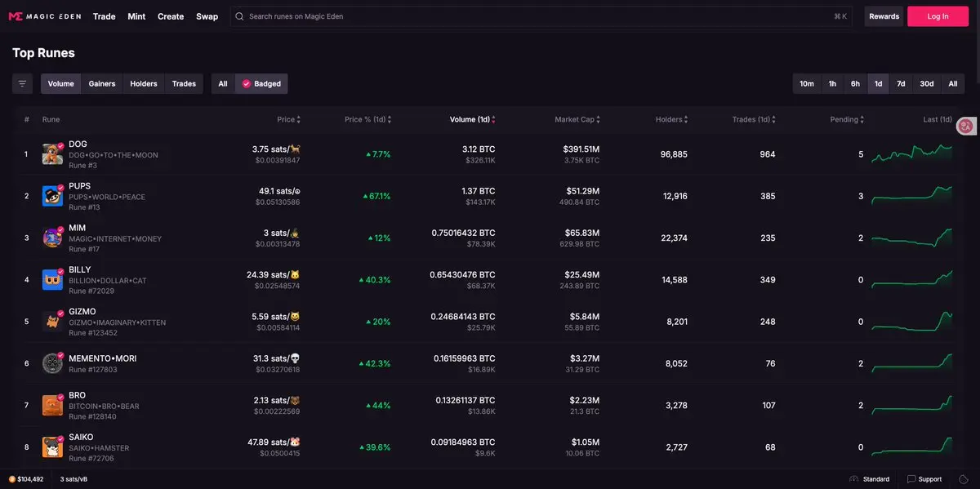Screen dimensions: 980x489
Task: Sort table by Holders column
Action: [x=671, y=119]
